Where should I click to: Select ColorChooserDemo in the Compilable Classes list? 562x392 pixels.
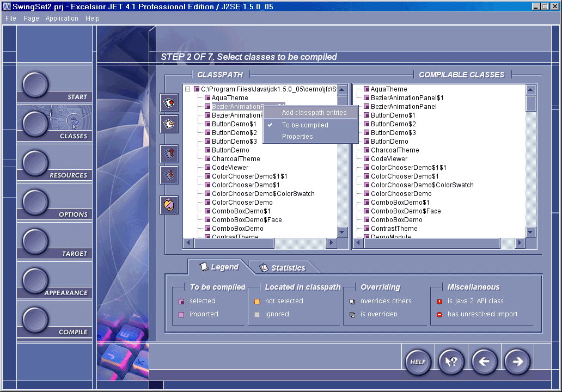(x=401, y=193)
